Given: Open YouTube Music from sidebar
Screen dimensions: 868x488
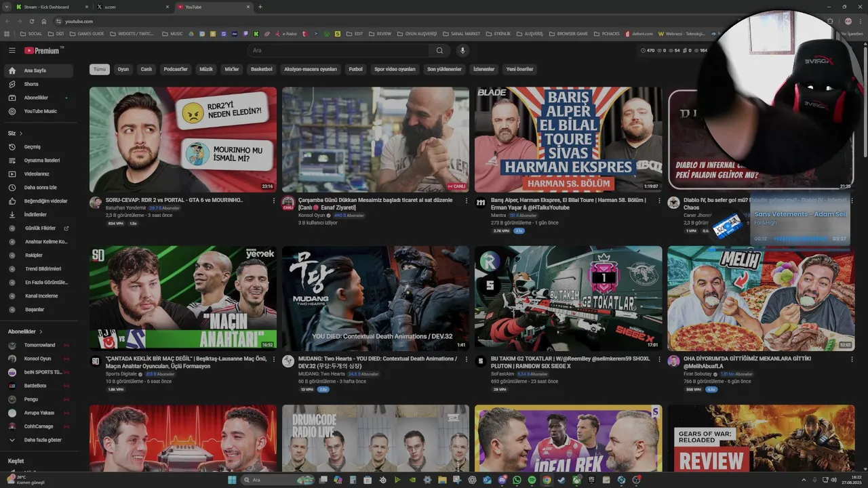Looking at the screenshot, I should click(39, 111).
